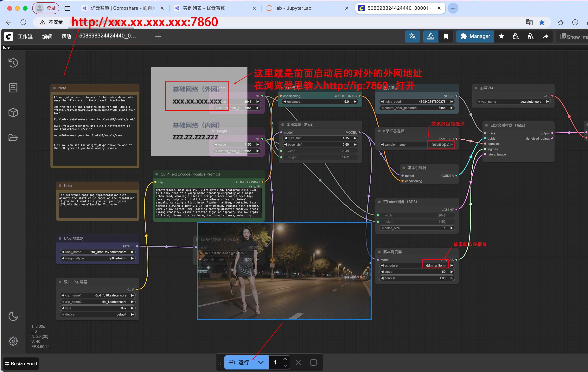Change sampler_name heunpp2 selector
Viewport: 588px width, 372px height.
coord(417,144)
